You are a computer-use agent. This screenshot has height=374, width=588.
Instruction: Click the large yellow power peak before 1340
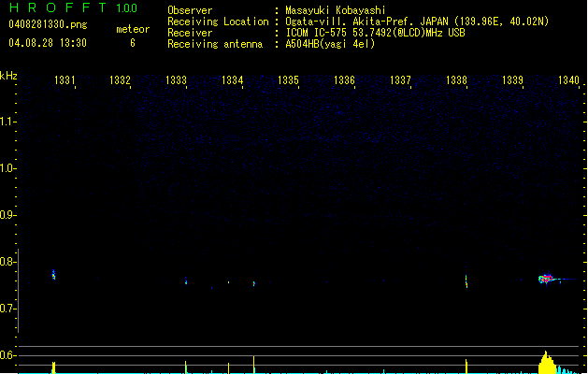(x=546, y=363)
